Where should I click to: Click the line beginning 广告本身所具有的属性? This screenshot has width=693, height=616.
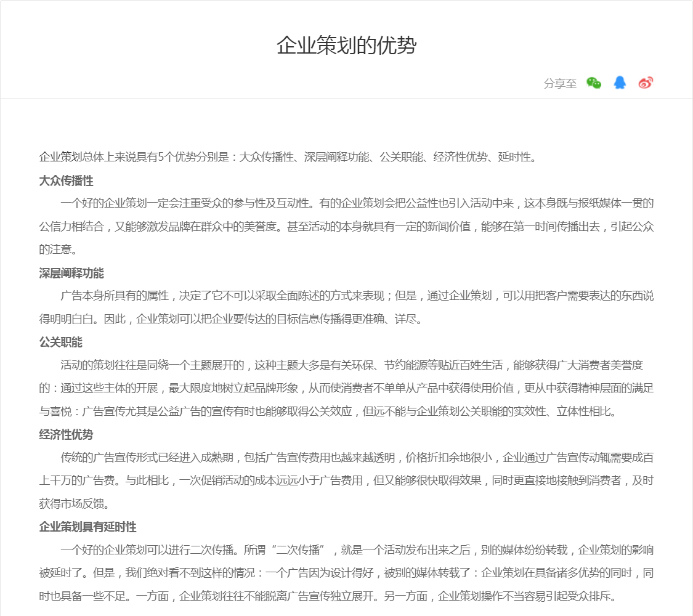tap(357, 296)
